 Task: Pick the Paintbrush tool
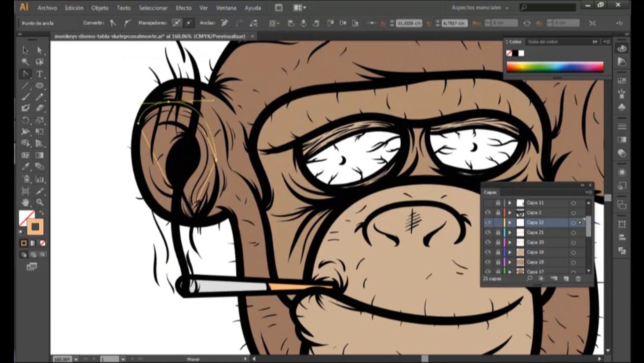pos(25,97)
